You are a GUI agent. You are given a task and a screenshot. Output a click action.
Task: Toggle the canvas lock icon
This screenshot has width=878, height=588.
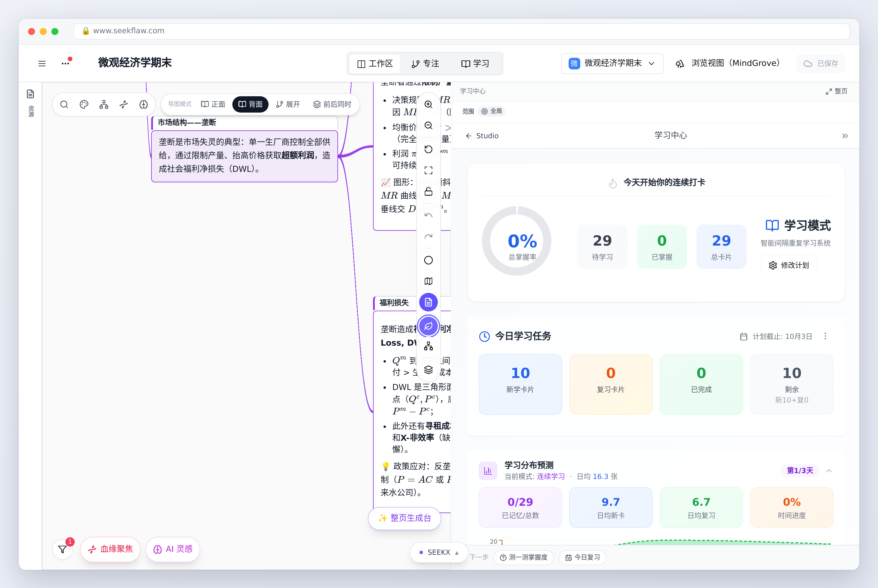coord(428,191)
